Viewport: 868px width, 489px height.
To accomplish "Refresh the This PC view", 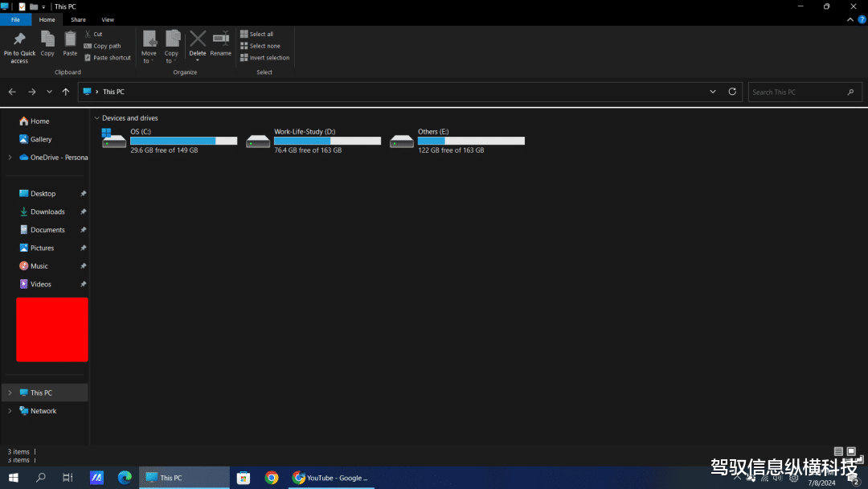I will click(x=732, y=92).
